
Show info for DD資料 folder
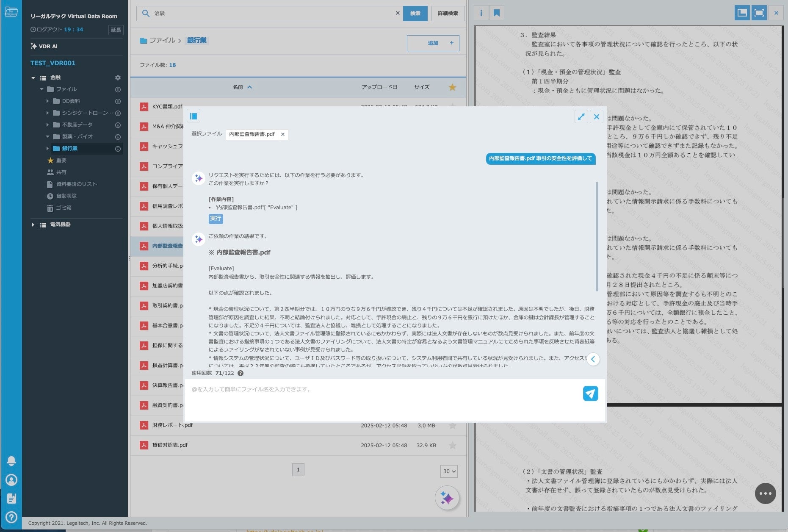118,101
